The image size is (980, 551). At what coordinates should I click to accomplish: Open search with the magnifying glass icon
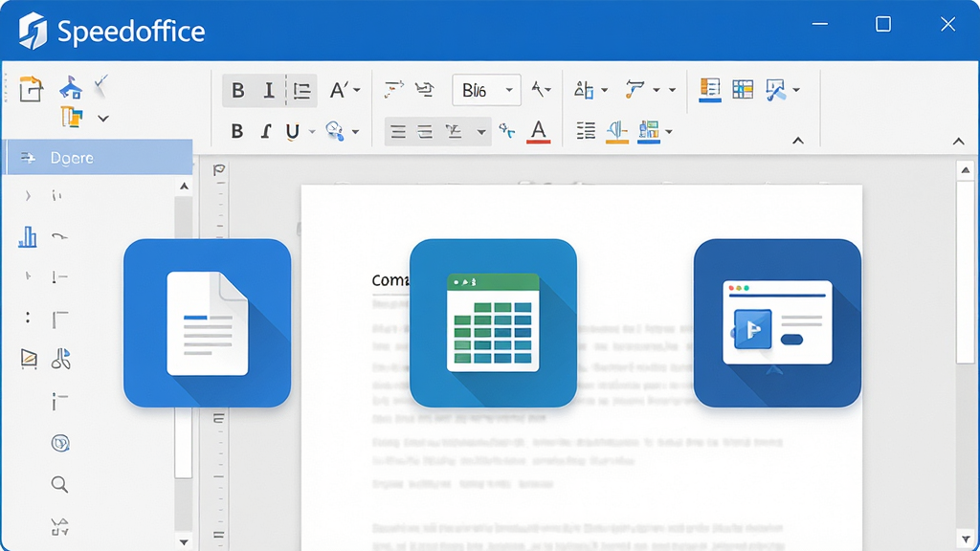tap(59, 484)
